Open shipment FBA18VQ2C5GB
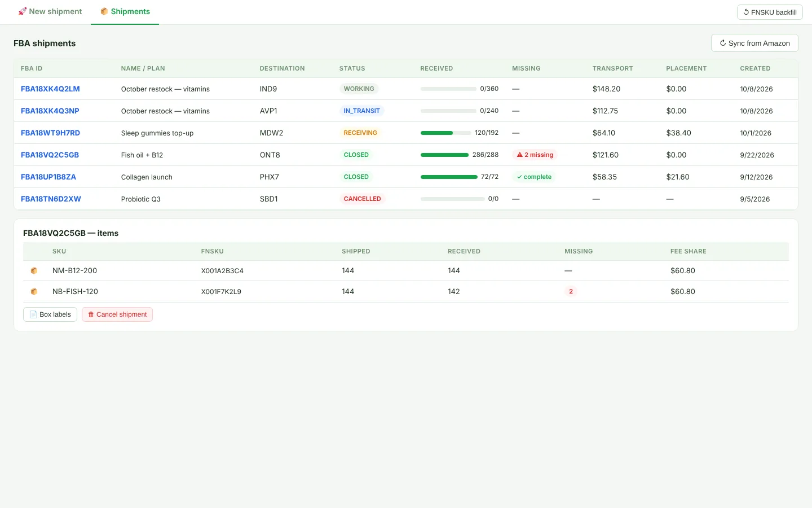Viewport: 812px width, 508px height. pyautogui.click(x=50, y=155)
